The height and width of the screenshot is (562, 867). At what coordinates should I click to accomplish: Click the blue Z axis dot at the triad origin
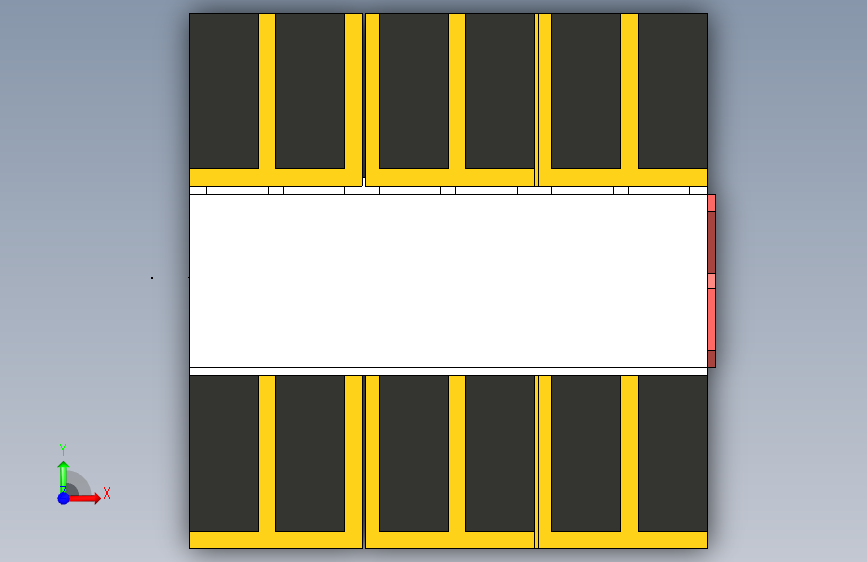(x=64, y=498)
